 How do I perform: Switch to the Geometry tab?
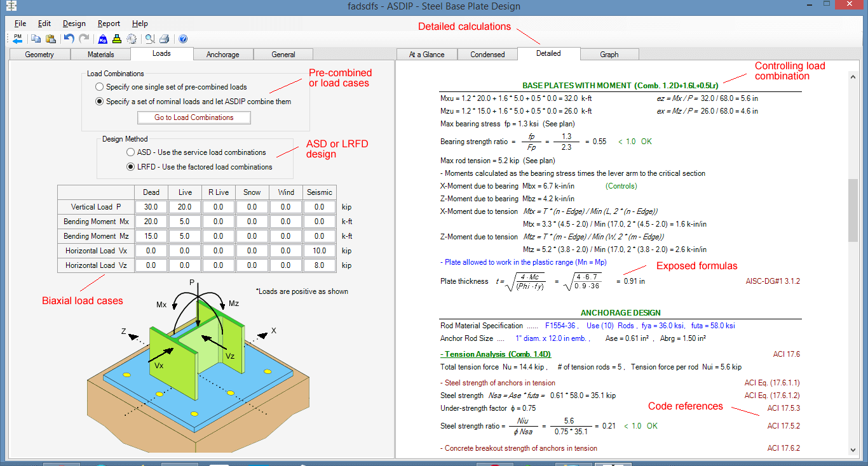coord(39,55)
